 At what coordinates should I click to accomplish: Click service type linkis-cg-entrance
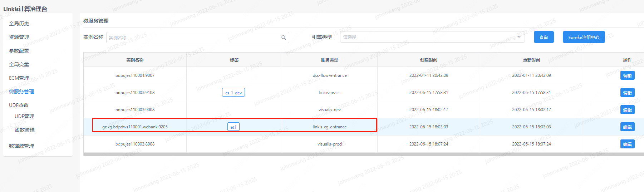click(x=330, y=127)
